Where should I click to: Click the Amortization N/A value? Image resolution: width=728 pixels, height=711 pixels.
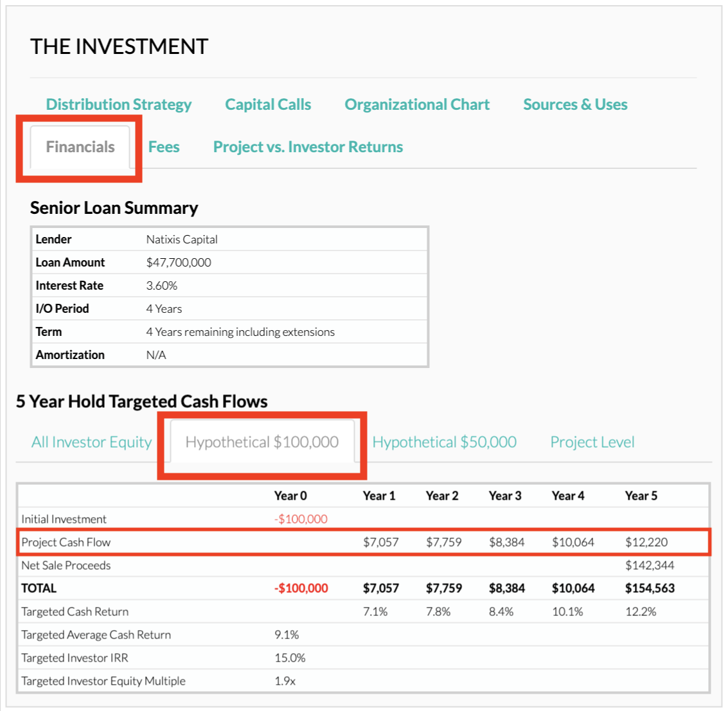tap(156, 355)
